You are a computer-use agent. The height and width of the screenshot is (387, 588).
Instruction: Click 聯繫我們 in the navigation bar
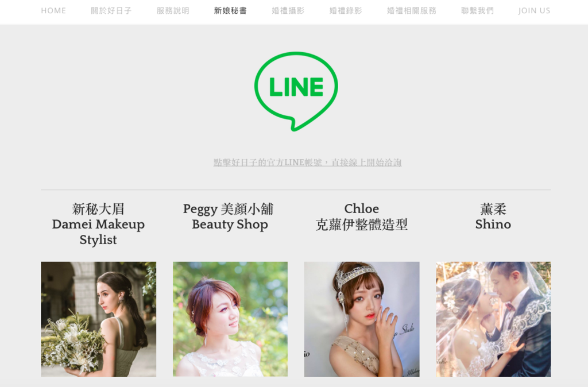(x=477, y=10)
